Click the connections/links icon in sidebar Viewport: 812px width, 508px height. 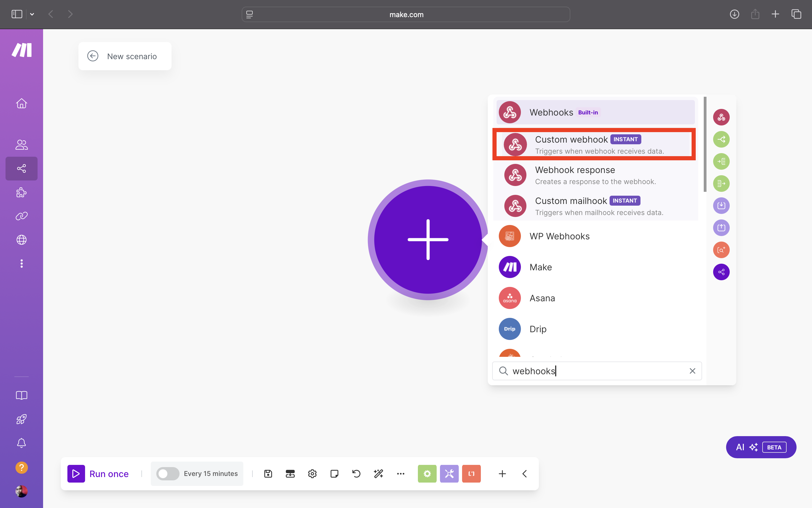click(22, 216)
